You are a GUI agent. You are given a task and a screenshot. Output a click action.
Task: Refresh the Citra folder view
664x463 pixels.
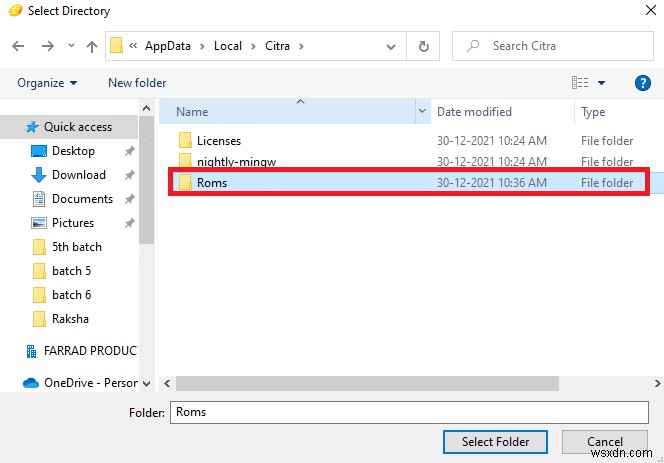click(424, 46)
